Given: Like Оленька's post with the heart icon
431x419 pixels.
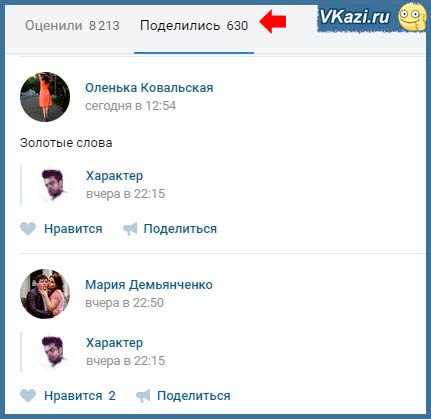Looking at the screenshot, I should click(28, 229).
